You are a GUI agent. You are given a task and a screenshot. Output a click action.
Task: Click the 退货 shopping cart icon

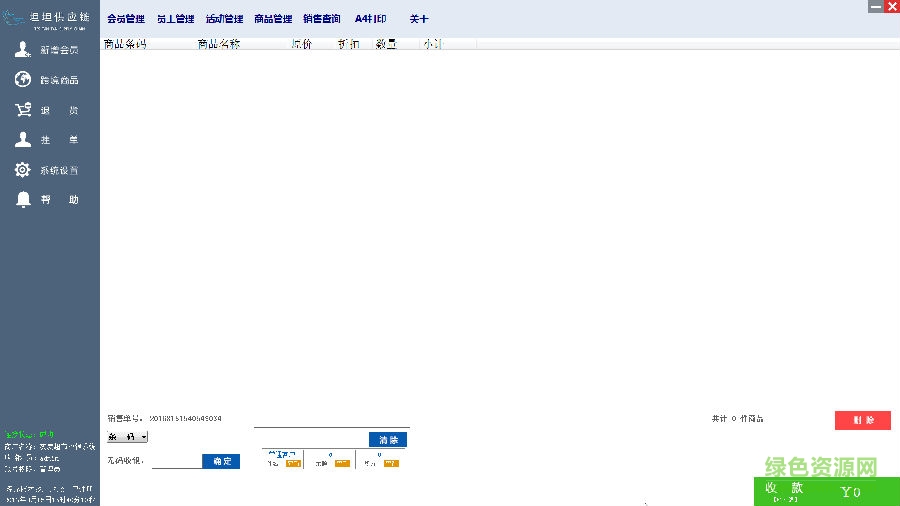[x=22, y=110]
